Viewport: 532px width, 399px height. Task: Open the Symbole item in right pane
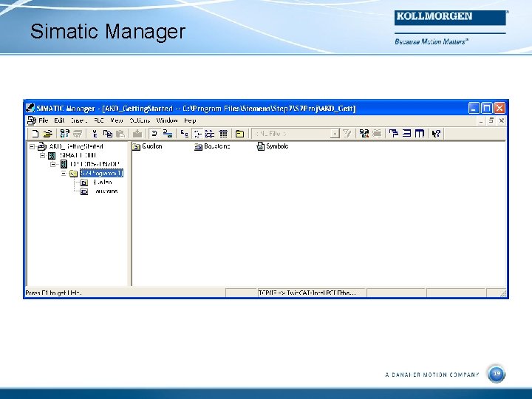[273, 146]
